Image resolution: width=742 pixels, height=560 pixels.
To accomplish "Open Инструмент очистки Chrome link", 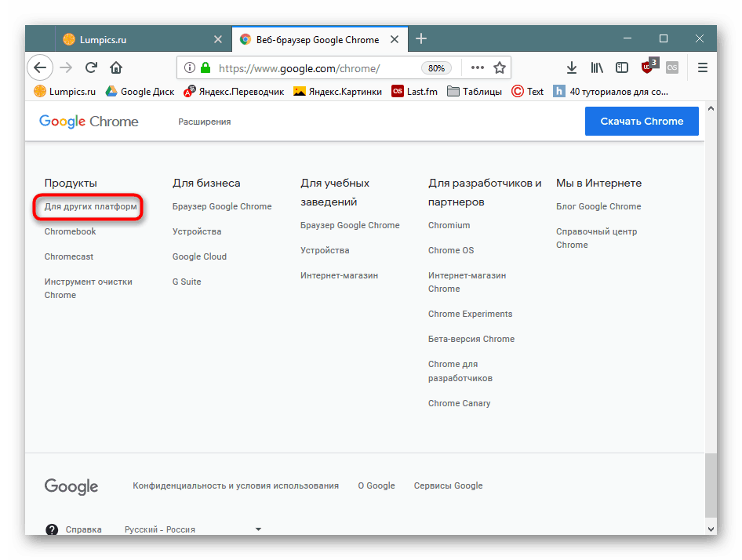I will pos(88,289).
